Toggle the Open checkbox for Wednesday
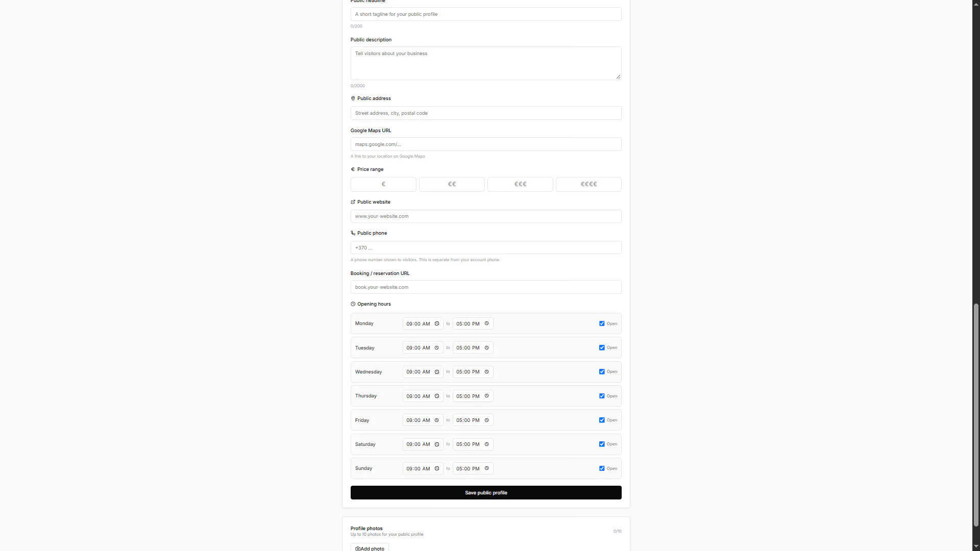 point(602,372)
